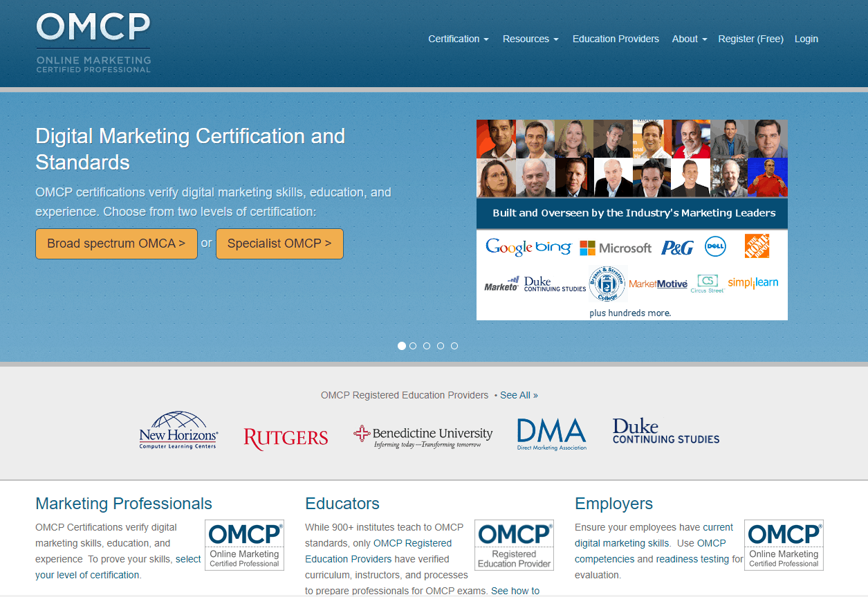Screen dimensions: 868x597
Task: Open the Dell logo link
Action: [x=715, y=246]
